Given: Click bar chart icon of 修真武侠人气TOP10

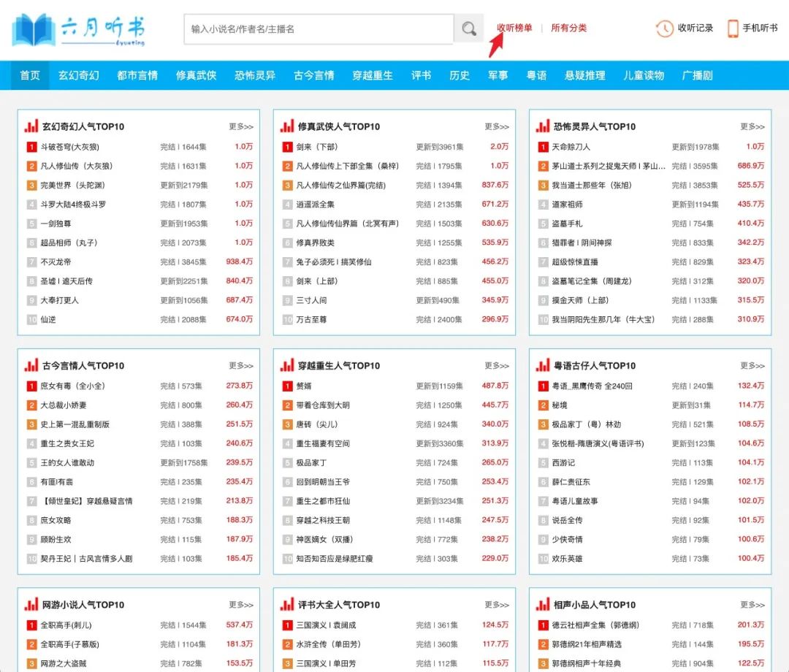Looking at the screenshot, I should [x=287, y=126].
